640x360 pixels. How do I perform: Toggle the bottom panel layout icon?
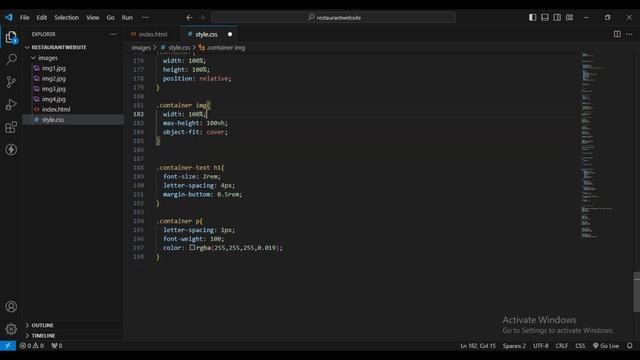545,17
